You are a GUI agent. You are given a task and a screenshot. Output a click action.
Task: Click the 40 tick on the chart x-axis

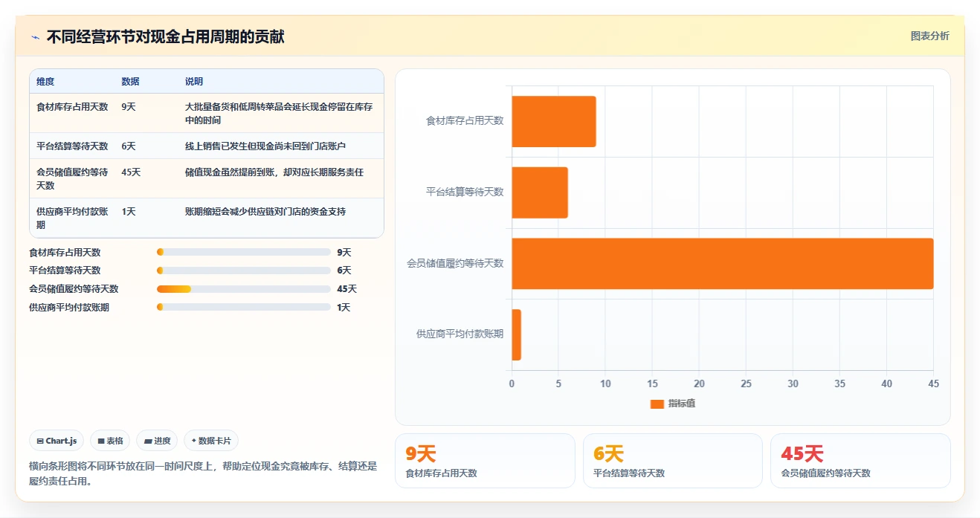887,384
